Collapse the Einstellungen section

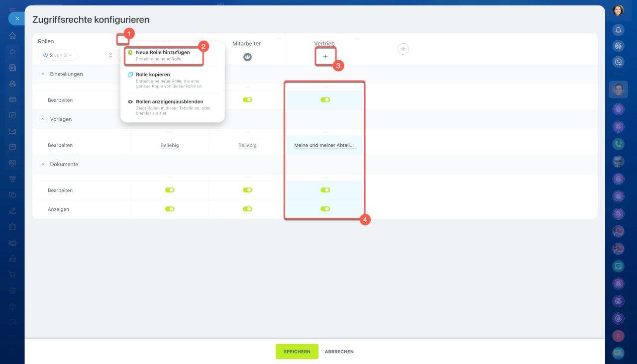(42, 74)
